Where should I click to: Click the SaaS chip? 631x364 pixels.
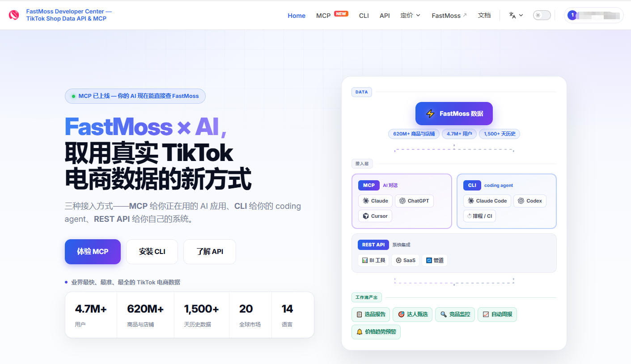click(x=405, y=260)
